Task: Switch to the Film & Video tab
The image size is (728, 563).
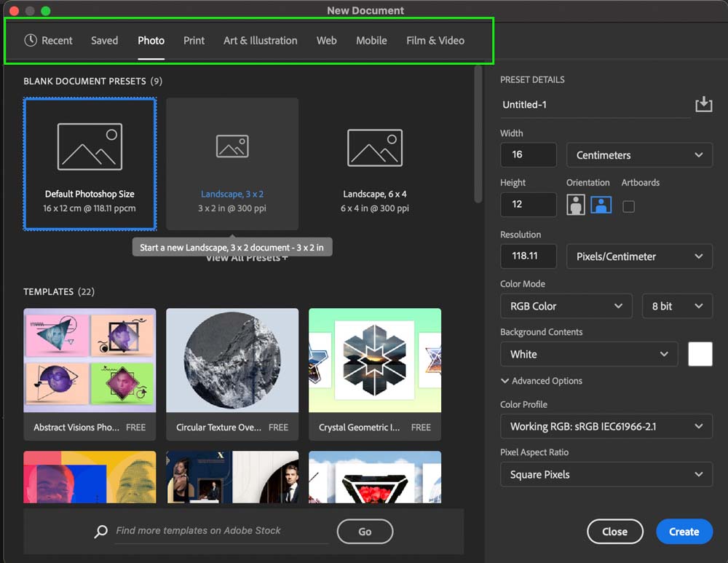Action: [435, 40]
